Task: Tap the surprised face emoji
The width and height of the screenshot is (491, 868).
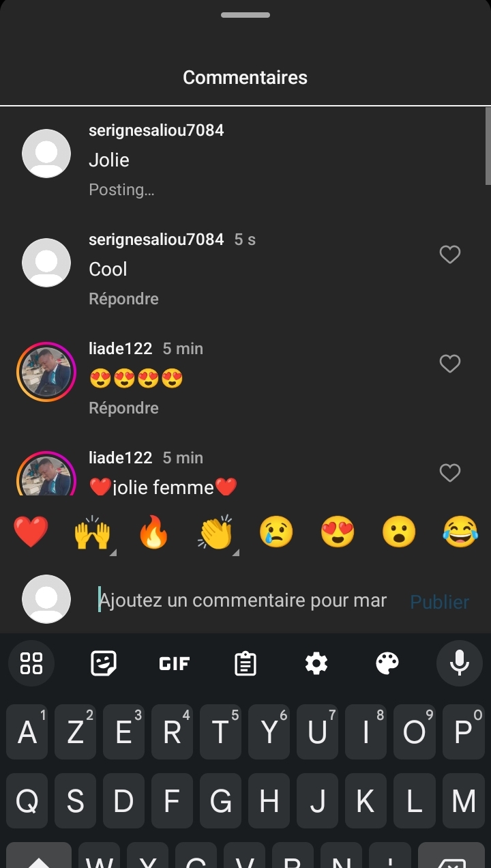Action: pyautogui.click(x=399, y=532)
